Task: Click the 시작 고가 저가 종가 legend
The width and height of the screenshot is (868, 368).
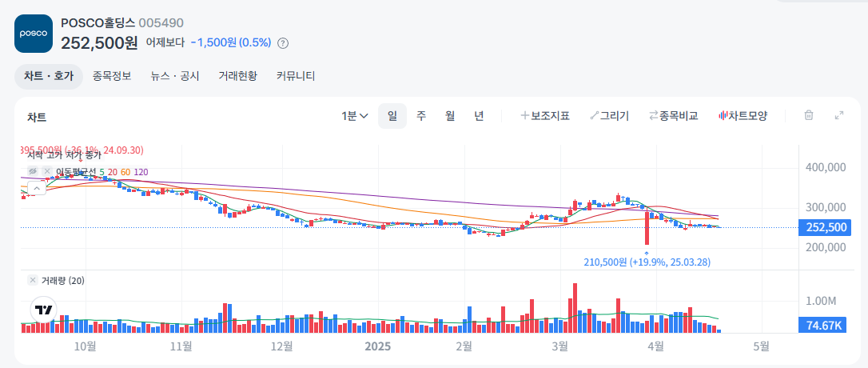Action: pos(64,156)
